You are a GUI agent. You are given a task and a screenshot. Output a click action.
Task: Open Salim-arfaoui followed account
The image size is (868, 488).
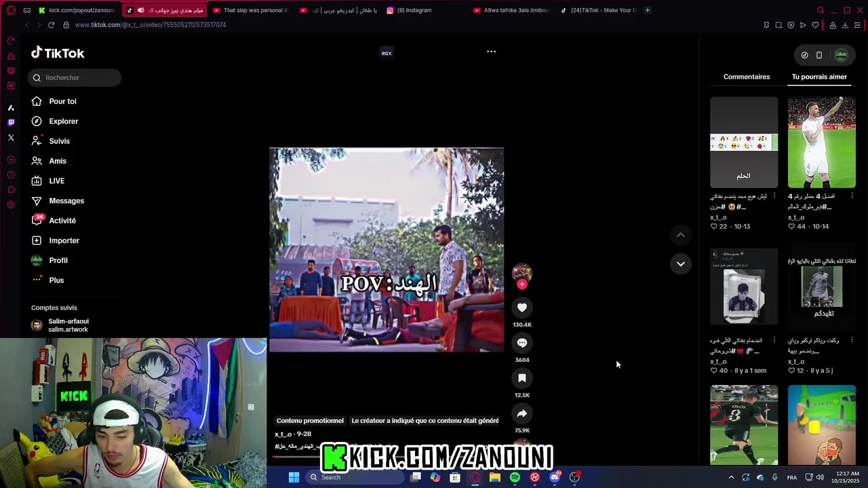[x=68, y=325]
